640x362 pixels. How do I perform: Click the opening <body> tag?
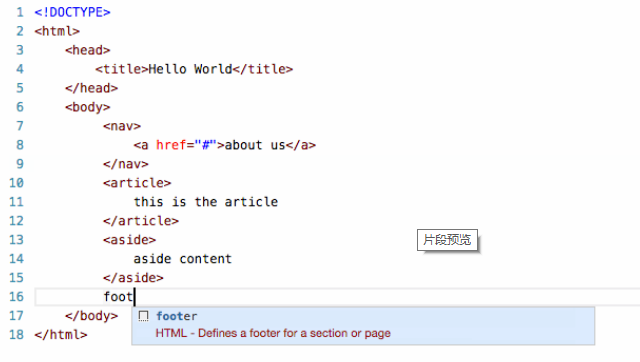(x=88, y=107)
